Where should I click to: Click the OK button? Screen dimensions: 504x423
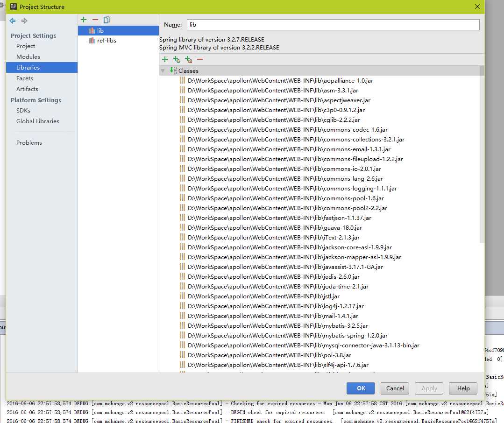click(361, 388)
